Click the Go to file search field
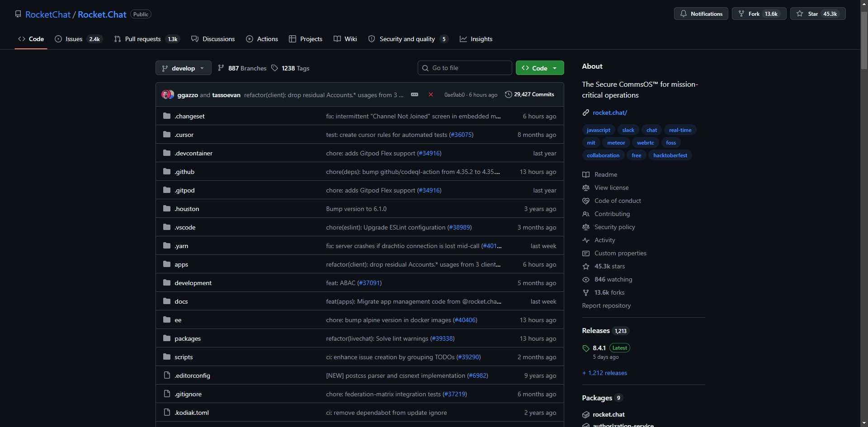Viewport: 868px width, 427px height. click(465, 68)
